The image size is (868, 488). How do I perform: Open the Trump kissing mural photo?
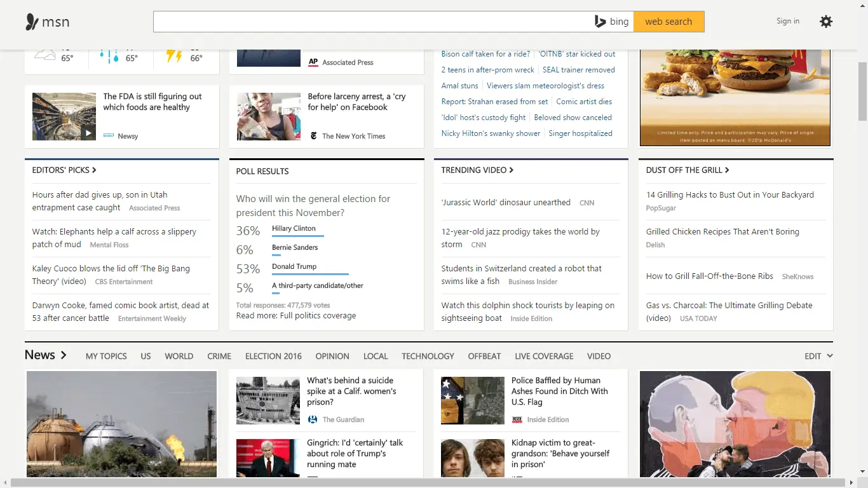point(735,424)
